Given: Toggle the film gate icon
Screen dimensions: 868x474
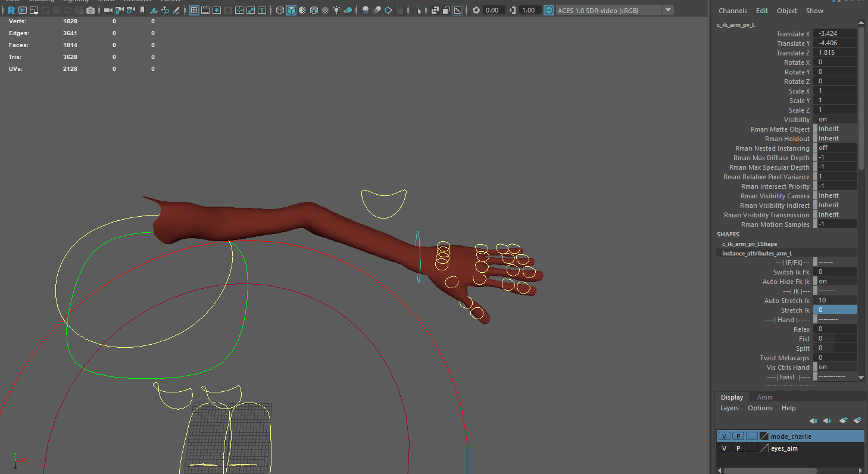Looking at the screenshot, I should click(x=205, y=10).
